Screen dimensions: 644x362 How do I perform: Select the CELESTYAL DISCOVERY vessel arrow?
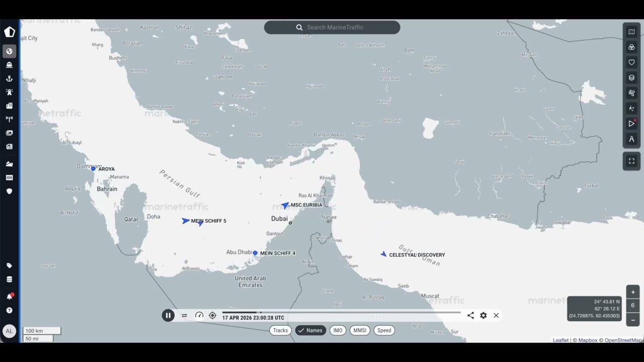point(383,254)
